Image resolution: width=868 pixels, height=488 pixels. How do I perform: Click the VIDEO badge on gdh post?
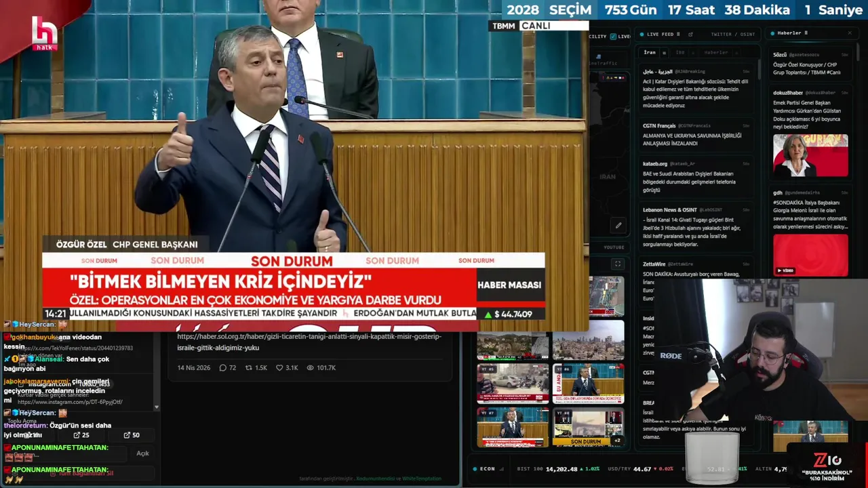click(x=785, y=270)
